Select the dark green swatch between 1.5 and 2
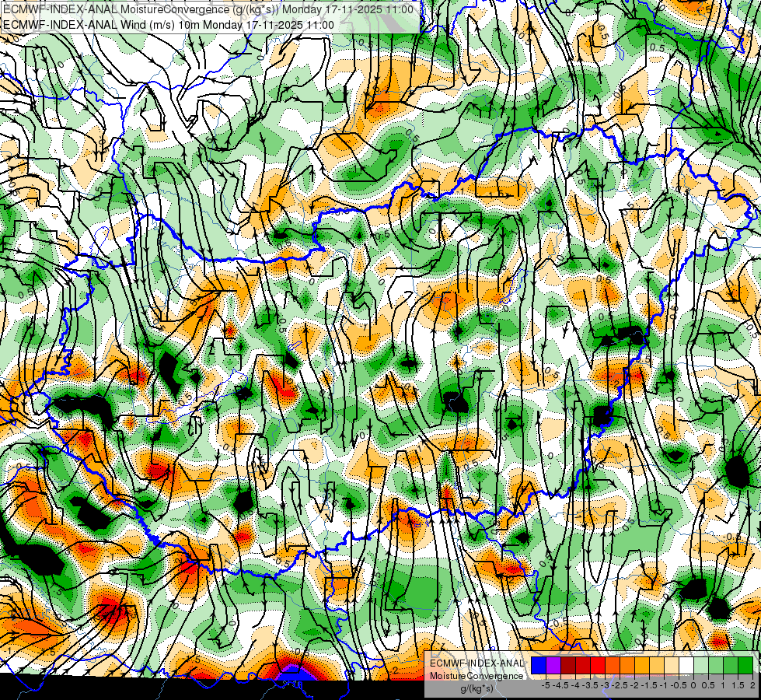The height and width of the screenshot is (700, 761). pos(745,665)
